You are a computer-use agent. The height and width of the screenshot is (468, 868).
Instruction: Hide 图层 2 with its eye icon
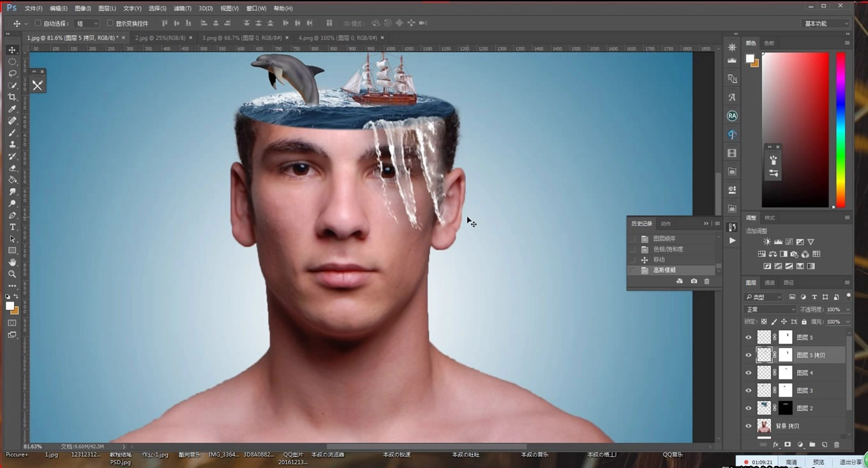749,408
